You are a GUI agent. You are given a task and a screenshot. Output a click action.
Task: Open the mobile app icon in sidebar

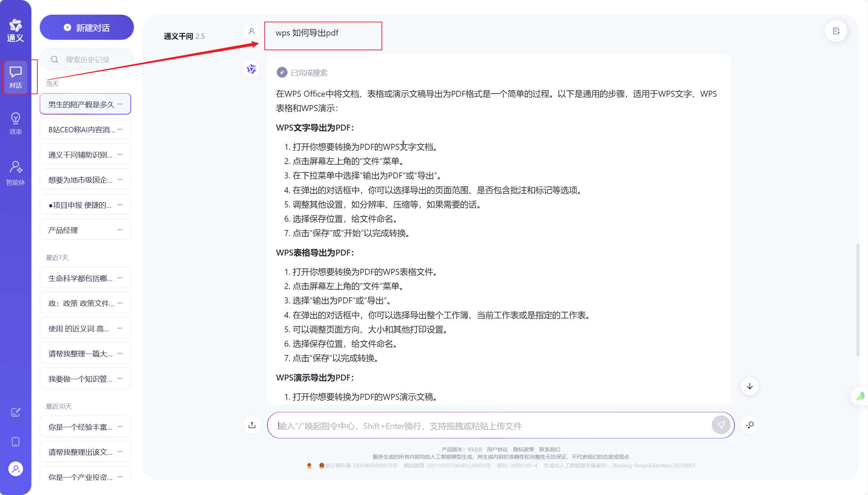(15, 442)
